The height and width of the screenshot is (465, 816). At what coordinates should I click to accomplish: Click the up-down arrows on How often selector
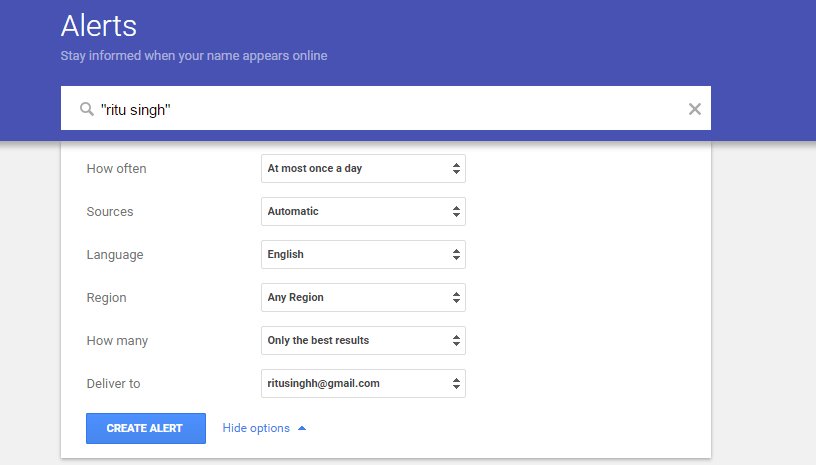click(456, 169)
